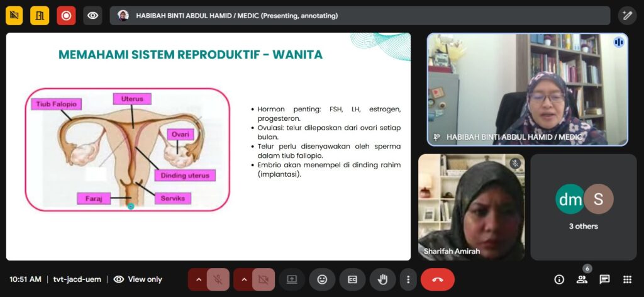644x297 pixels.
Task: Click the 'Dinding uterus' label in diagram
Action: tap(185, 176)
